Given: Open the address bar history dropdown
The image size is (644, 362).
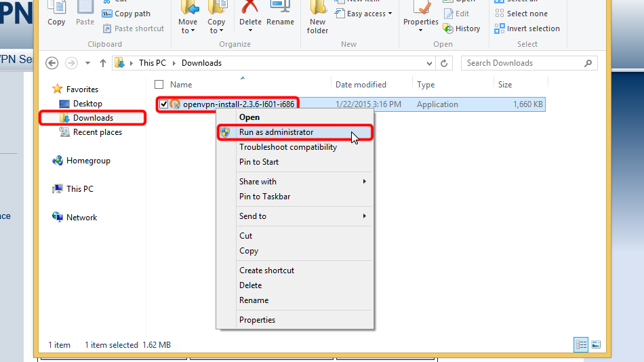Looking at the screenshot, I should [x=429, y=63].
